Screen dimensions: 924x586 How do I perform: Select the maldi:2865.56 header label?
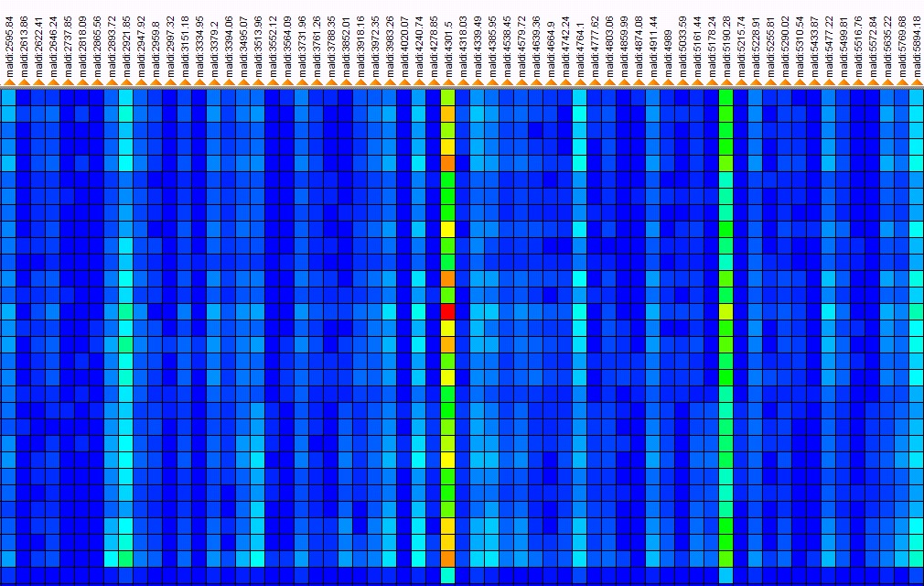97,47
